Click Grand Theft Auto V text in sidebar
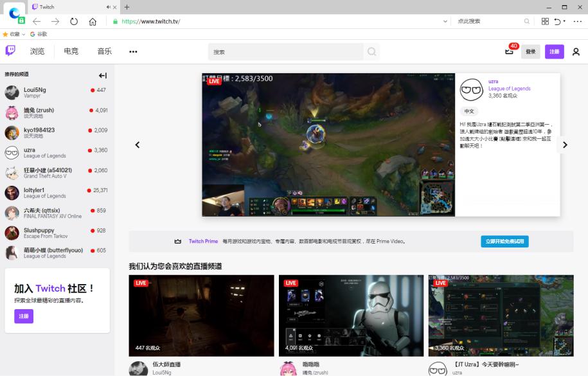588x376 pixels. [x=45, y=176]
